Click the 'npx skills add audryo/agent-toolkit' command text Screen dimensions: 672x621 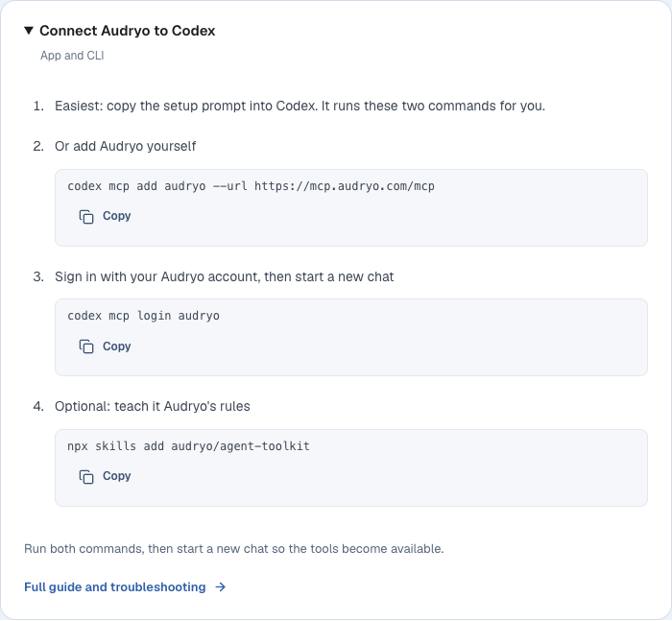(x=188, y=446)
